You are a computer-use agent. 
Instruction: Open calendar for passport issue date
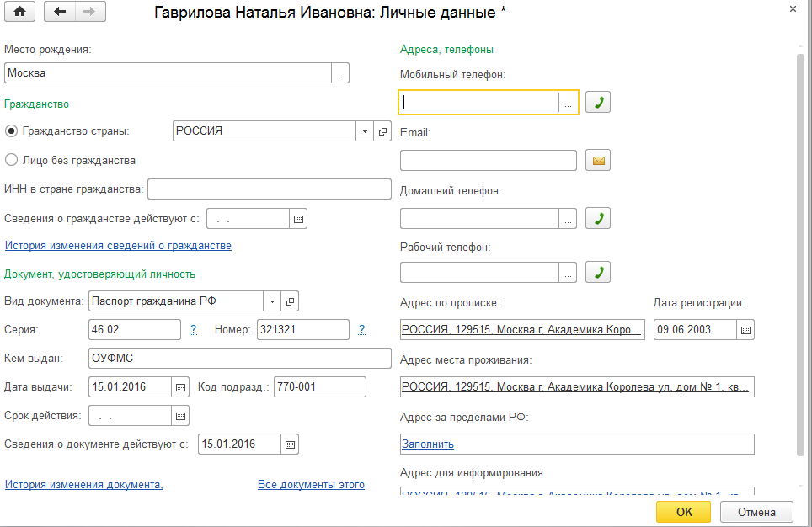tap(180, 387)
